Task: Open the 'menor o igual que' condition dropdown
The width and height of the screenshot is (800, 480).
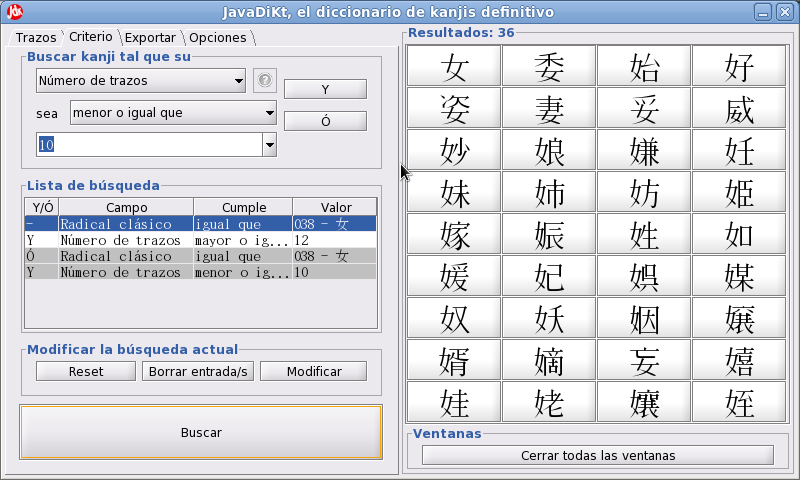Action: (x=173, y=113)
